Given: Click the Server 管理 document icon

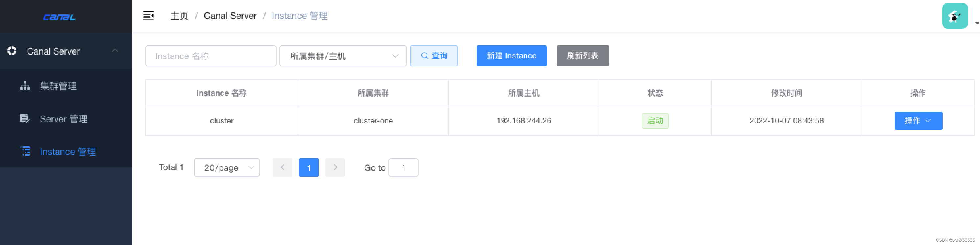Looking at the screenshot, I should tap(25, 118).
